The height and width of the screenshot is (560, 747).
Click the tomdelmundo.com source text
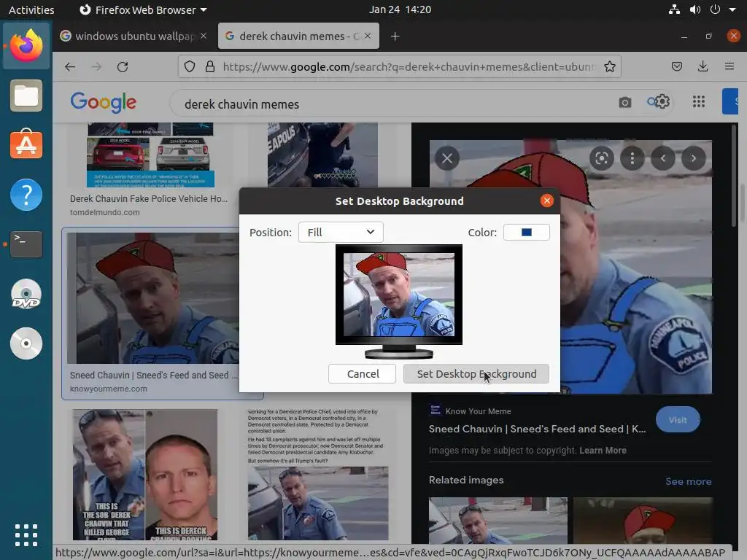pos(105,212)
